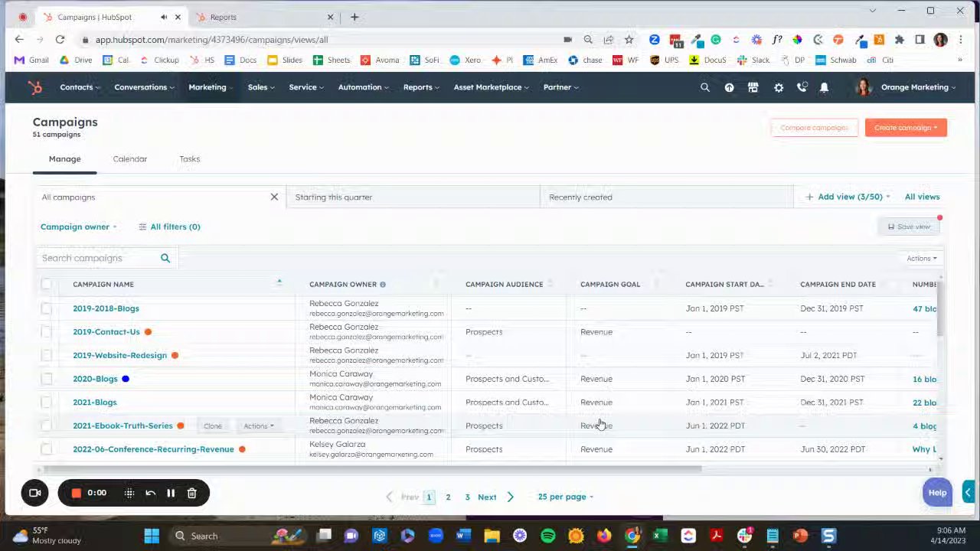
Task: Open the Excel taskbar icon
Action: 660,536
